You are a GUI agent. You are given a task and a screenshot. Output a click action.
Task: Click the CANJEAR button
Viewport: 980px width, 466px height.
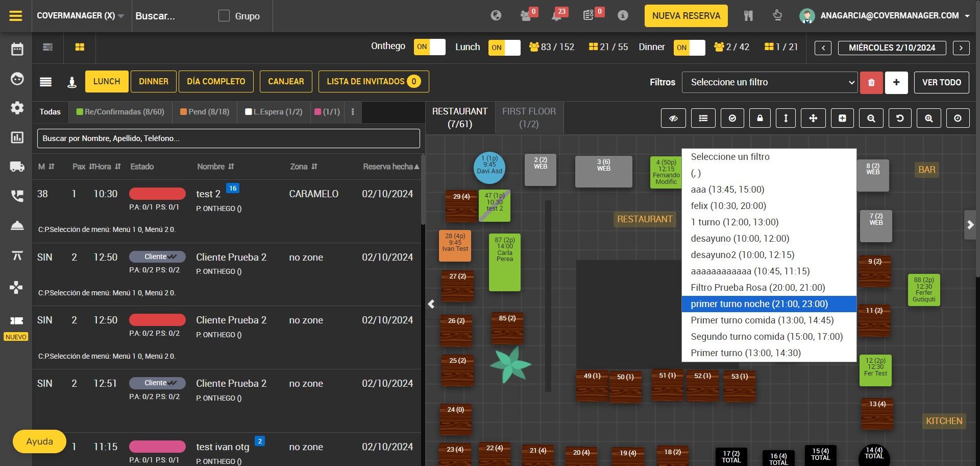coord(286,82)
